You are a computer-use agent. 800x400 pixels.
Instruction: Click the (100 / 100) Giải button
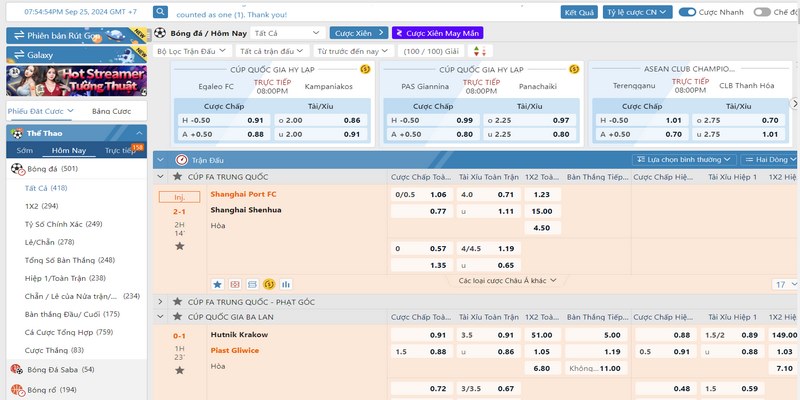tap(431, 51)
